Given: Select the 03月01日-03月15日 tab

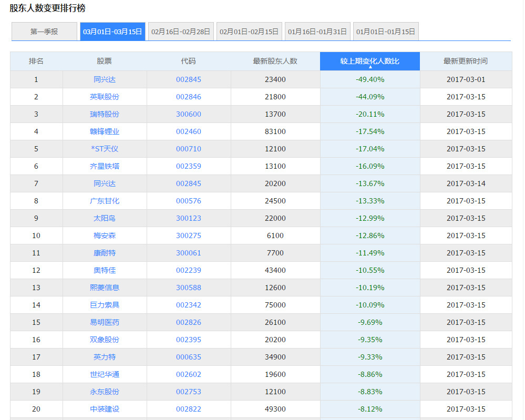Looking at the screenshot, I should point(112,32).
